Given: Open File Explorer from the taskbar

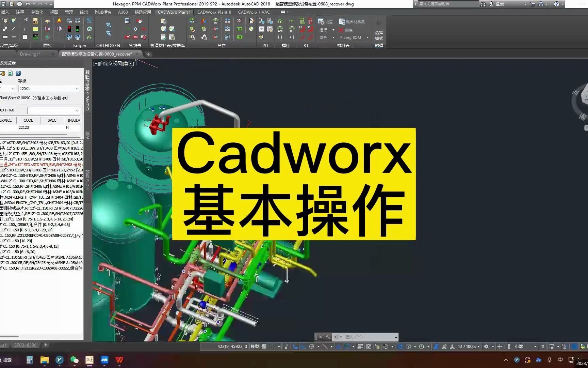Looking at the screenshot, I should click(45, 360).
